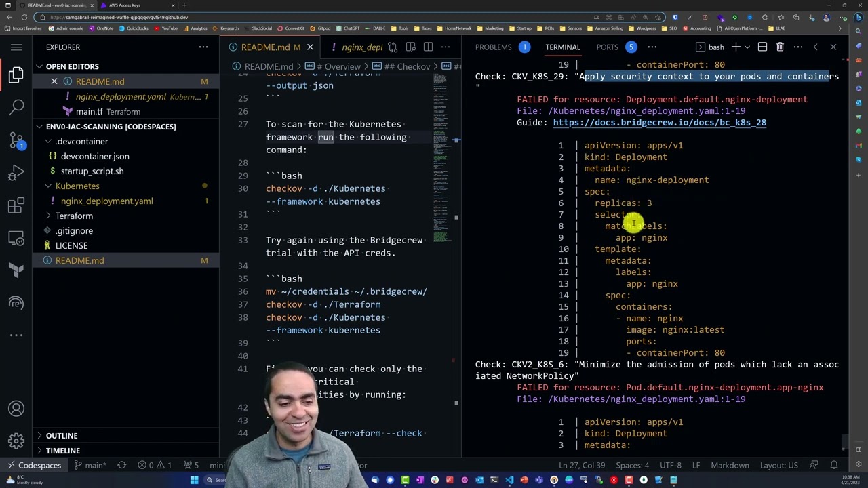Click the Ln 27, Col 39 position
This screenshot has width=868, height=488.
point(582,465)
